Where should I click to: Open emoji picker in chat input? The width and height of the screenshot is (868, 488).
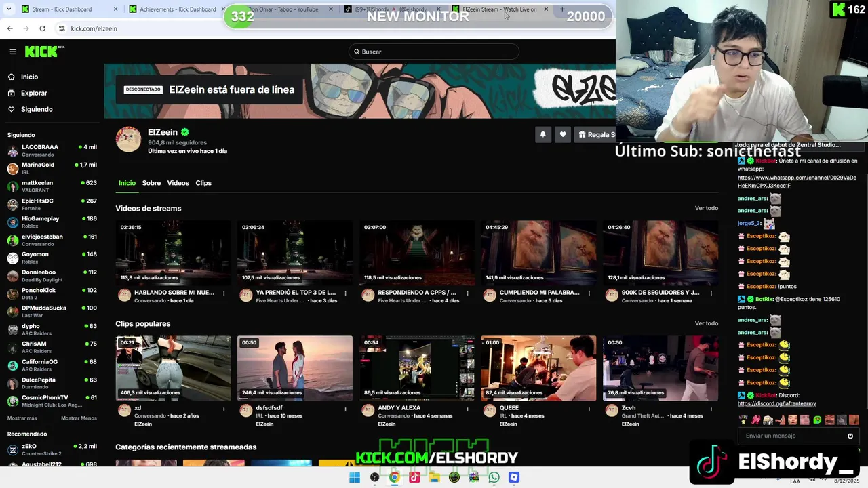pyautogui.click(x=850, y=436)
